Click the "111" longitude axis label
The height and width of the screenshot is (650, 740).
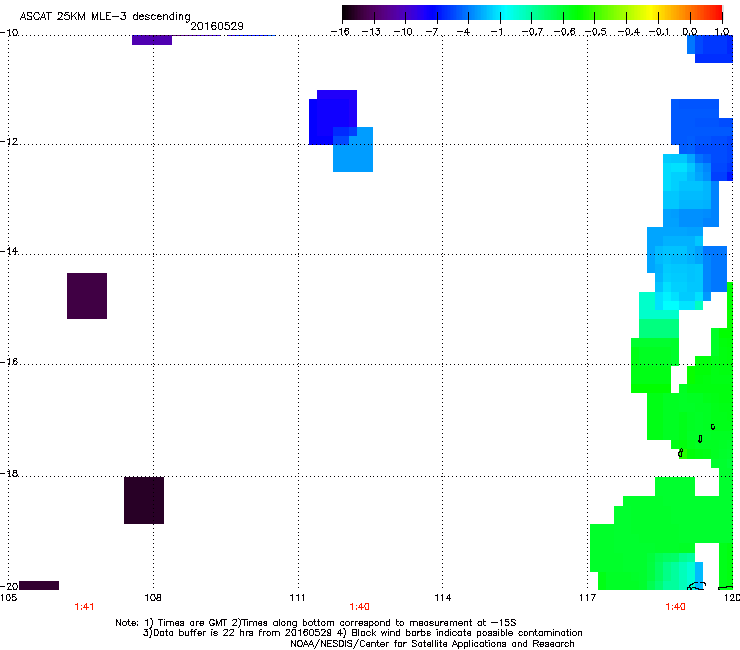click(x=297, y=598)
